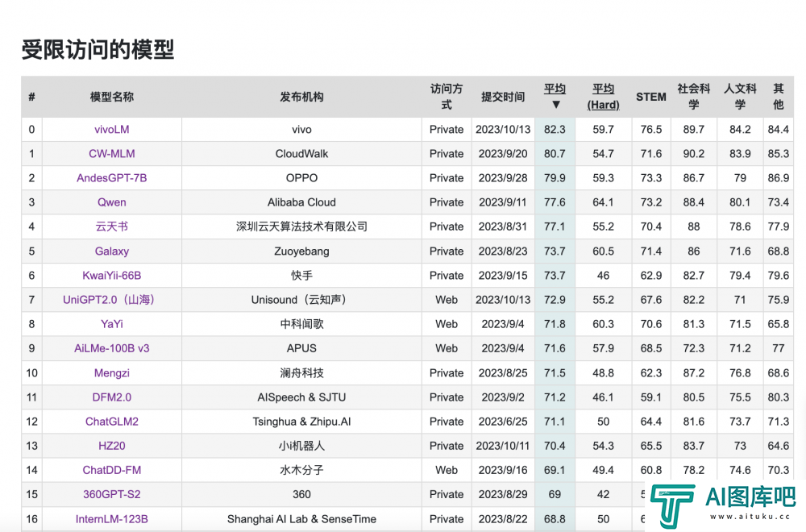Open the AndesGPT-7B model link
Image resolution: width=806 pixels, height=532 pixels.
[111, 178]
